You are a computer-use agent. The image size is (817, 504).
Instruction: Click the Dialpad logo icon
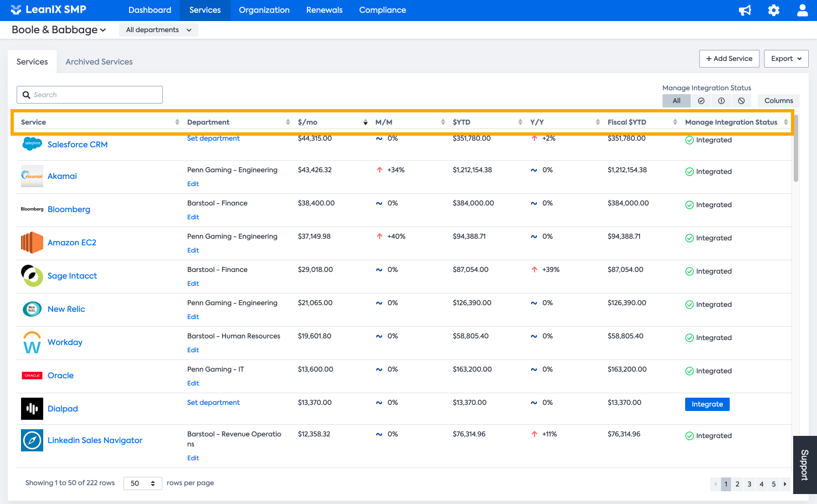tap(32, 409)
